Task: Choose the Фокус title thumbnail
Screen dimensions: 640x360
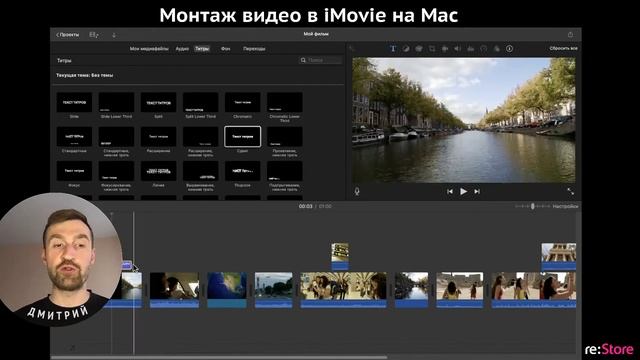Action: point(74,171)
